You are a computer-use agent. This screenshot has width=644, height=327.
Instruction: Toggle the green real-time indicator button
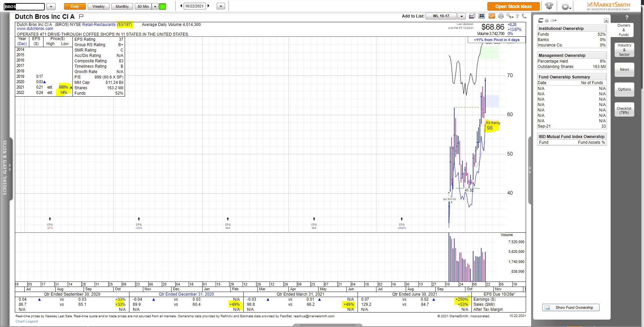[162, 6]
